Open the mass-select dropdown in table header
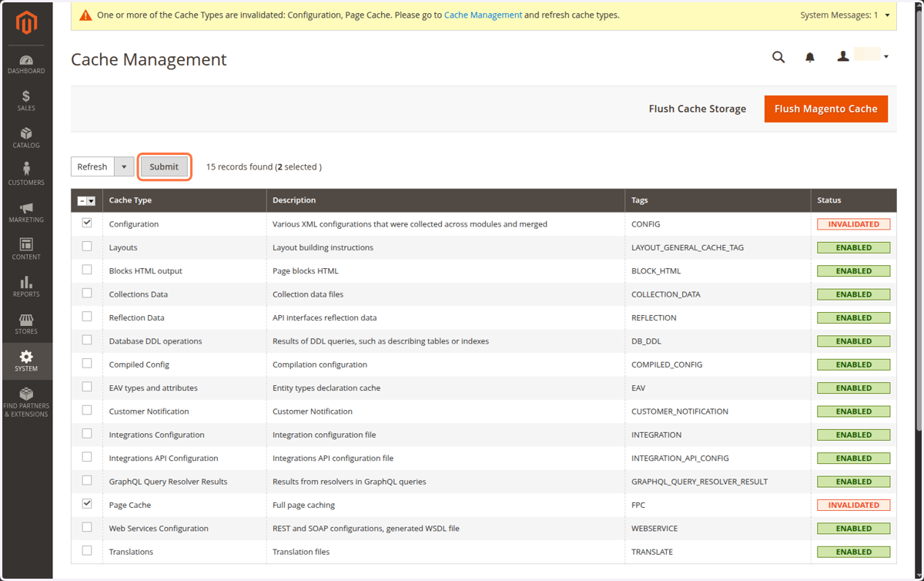Viewport: 924px width, 581px height. [91, 201]
